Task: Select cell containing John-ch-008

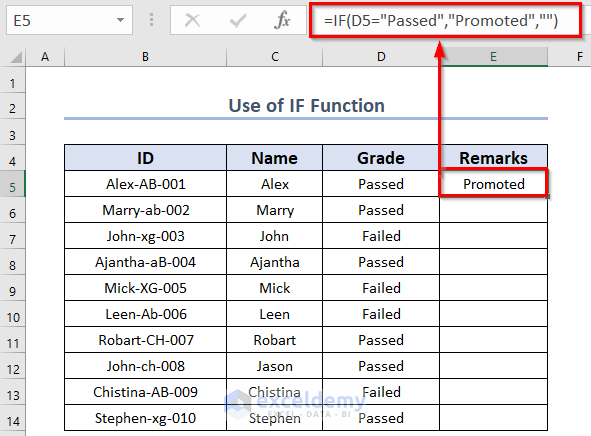Action: (x=145, y=366)
